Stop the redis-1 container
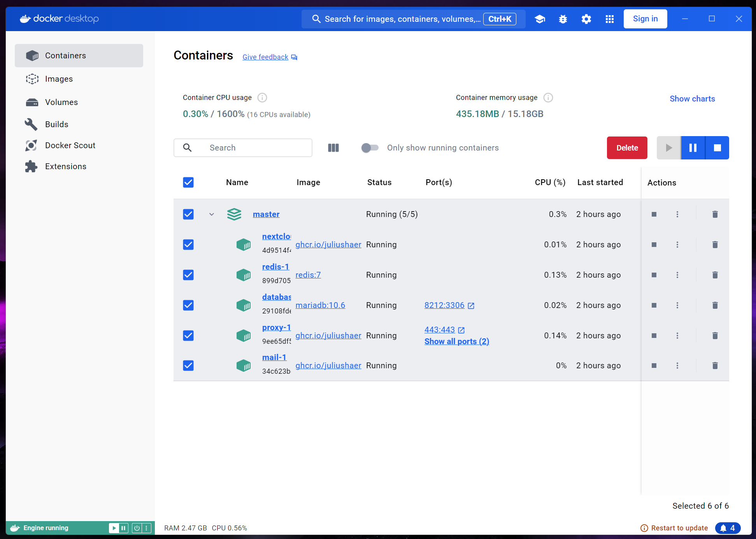This screenshot has width=756, height=539. pos(654,275)
